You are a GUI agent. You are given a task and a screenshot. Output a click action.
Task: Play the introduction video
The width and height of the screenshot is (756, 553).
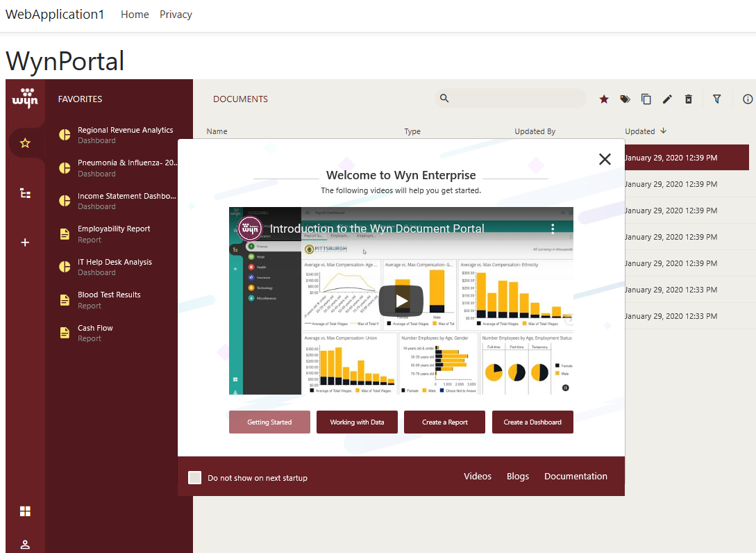coord(401,300)
